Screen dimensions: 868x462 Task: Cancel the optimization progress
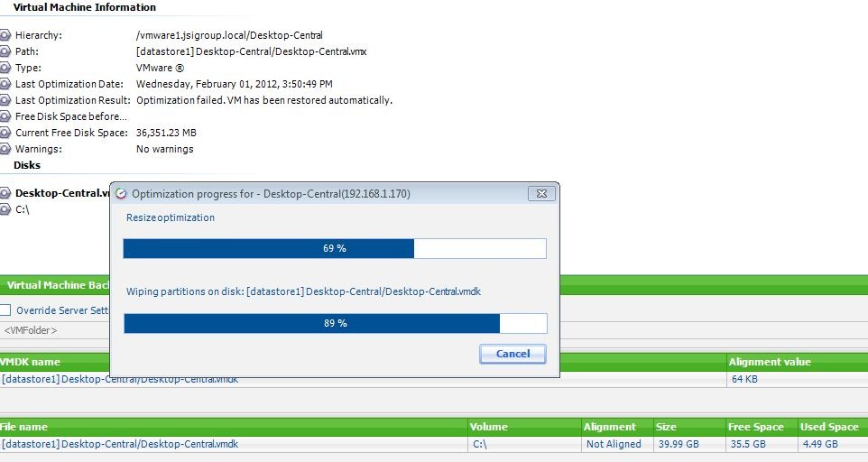(512, 354)
